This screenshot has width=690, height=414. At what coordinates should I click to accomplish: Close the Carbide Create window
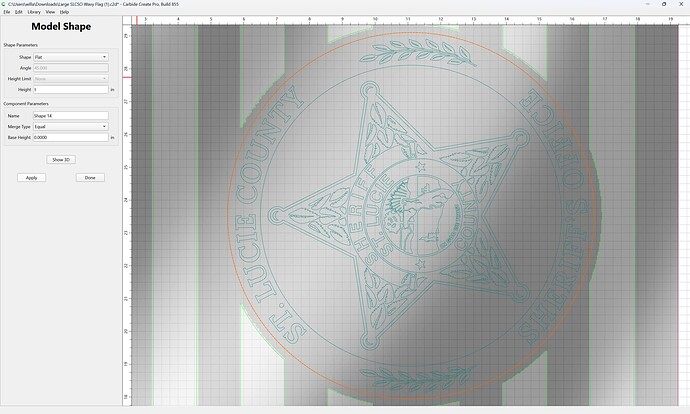[680, 4]
